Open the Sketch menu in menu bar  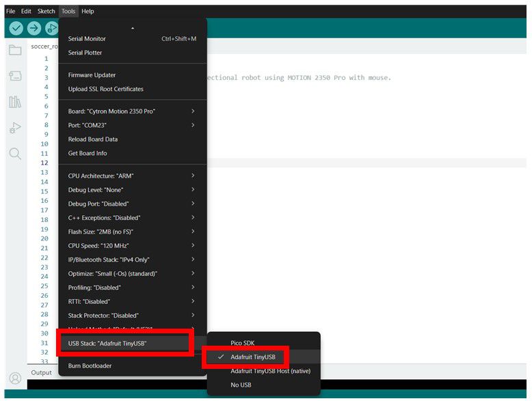(46, 12)
